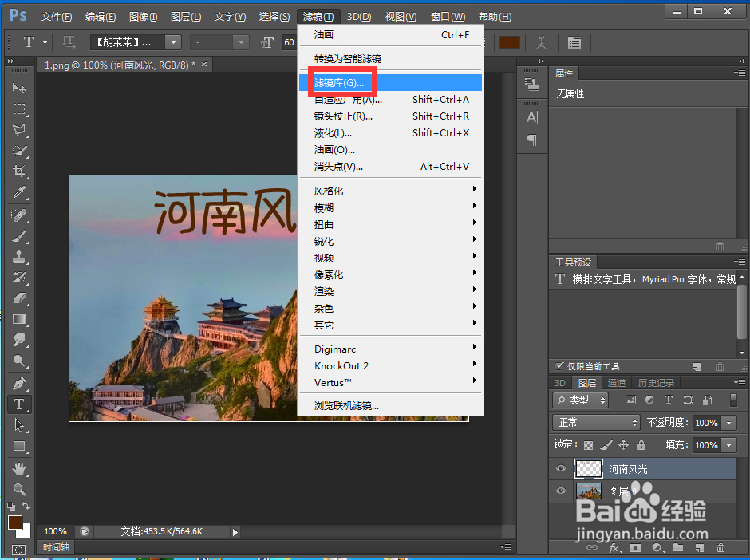Click the foreground color swatch
The height and width of the screenshot is (560, 750).
[14, 523]
